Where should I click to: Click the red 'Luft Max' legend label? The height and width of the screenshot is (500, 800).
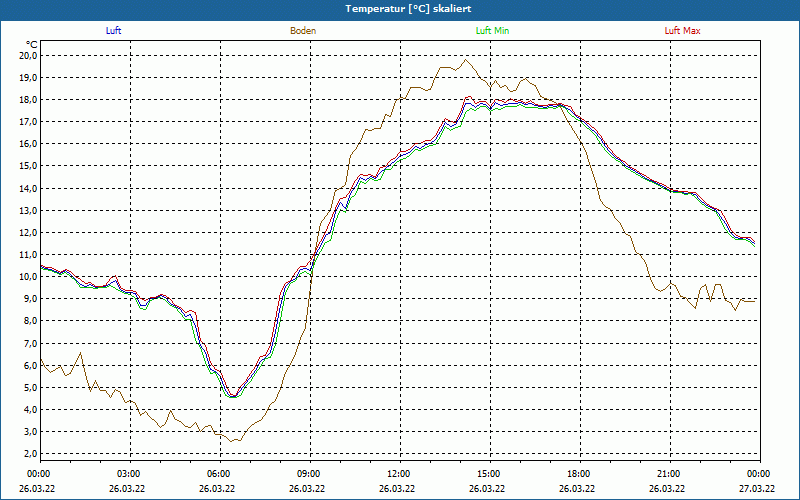[x=682, y=31]
